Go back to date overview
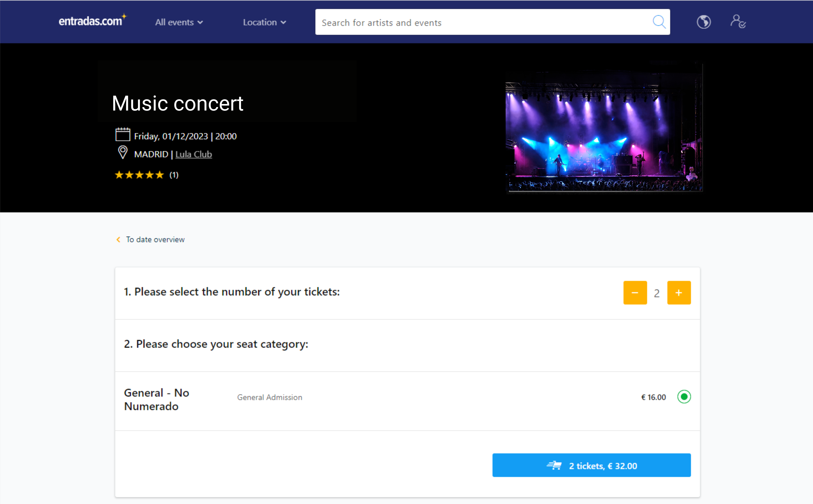Viewport: 813px width, 504px height. [155, 240]
